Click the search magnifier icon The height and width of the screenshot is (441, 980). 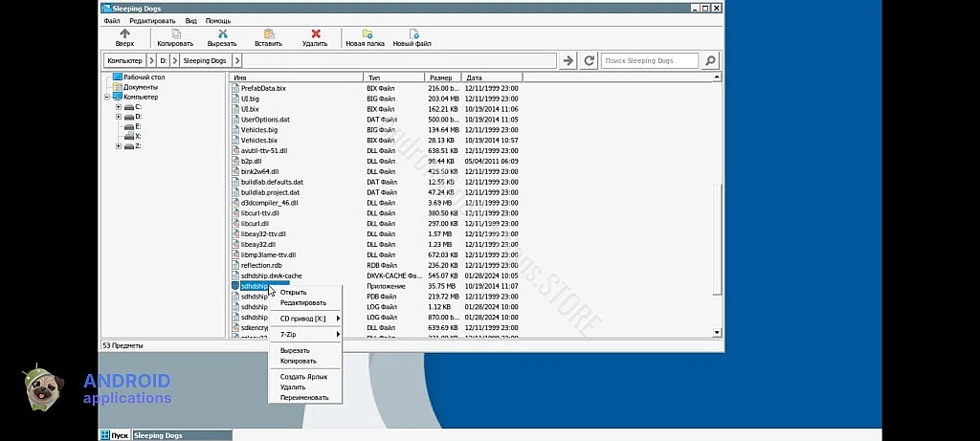point(710,60)
